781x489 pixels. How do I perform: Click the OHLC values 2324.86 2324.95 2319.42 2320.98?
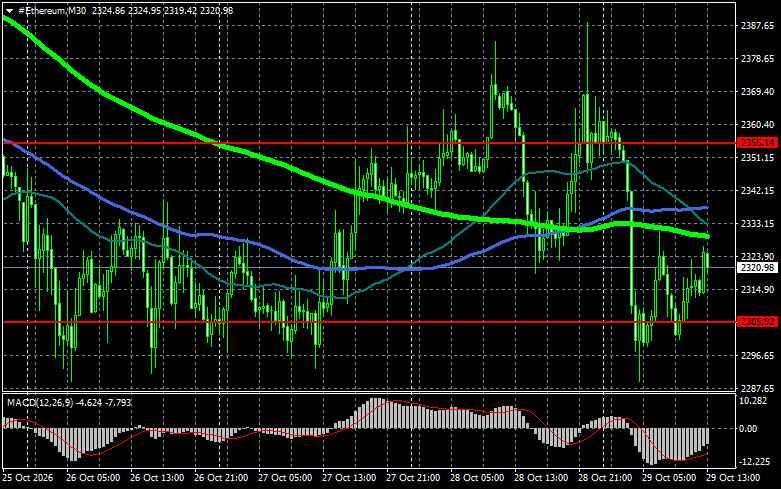click(162, 10)
